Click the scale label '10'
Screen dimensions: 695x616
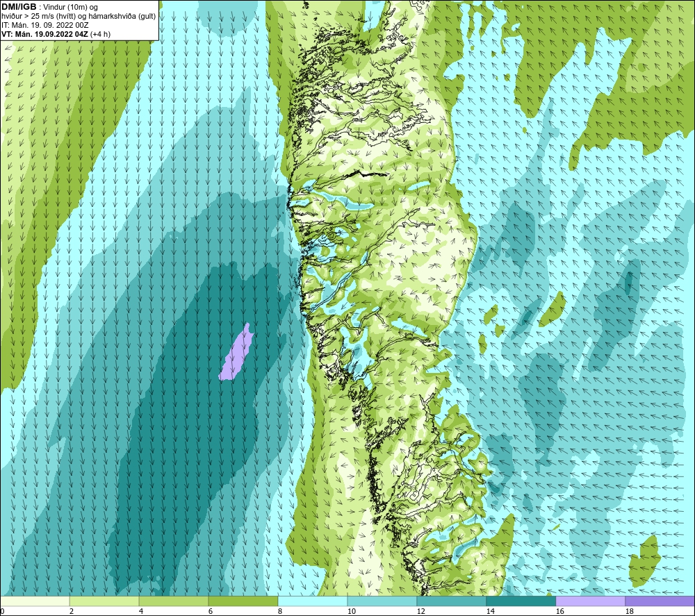pos(352,611)
